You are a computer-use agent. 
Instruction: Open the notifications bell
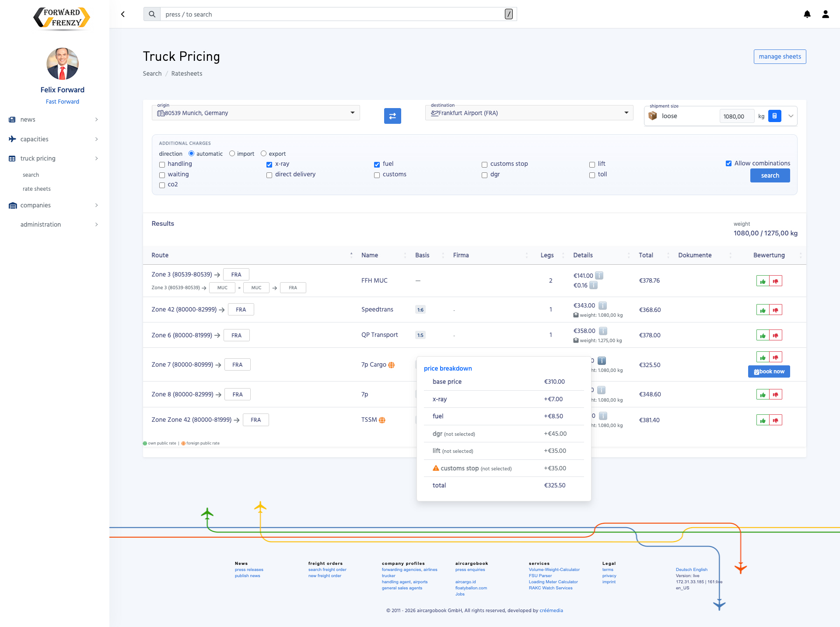tap(807, 14)
